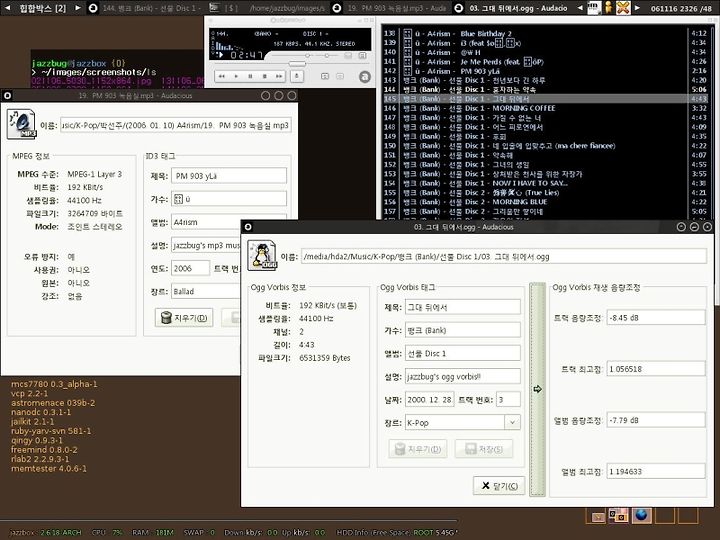
Task: Toggle the playlist button in the player
Action: pos(362,56)
